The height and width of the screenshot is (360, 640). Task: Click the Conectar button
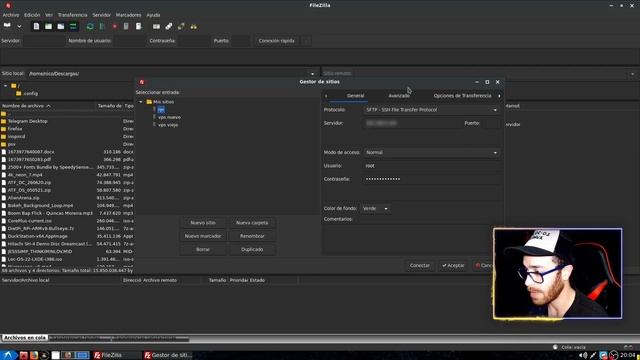pyautogui.click(x=420, y=265)
